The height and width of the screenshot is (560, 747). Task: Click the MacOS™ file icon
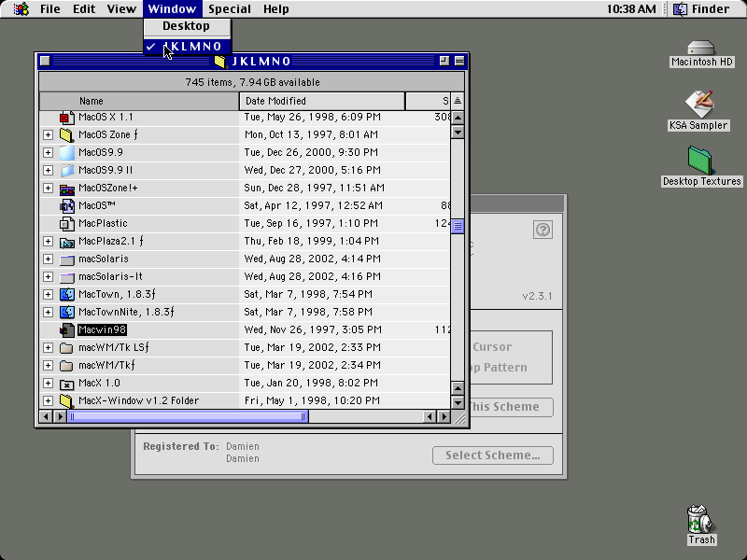coord(66,205)
